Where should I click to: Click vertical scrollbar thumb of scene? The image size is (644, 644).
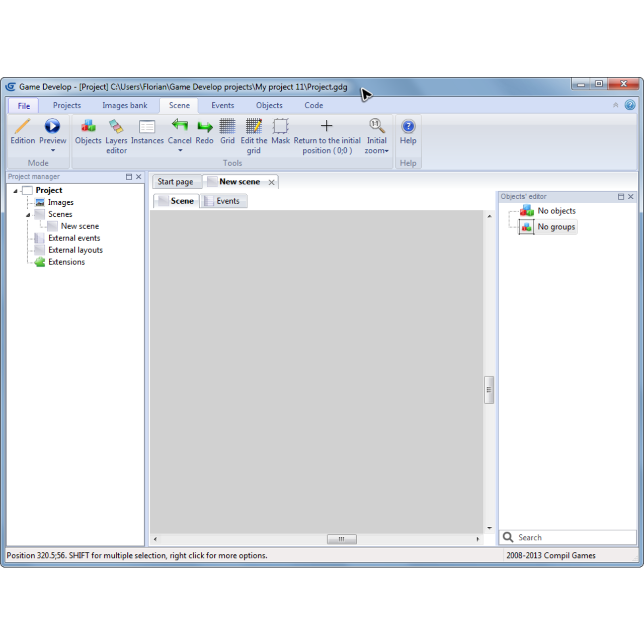489,390
